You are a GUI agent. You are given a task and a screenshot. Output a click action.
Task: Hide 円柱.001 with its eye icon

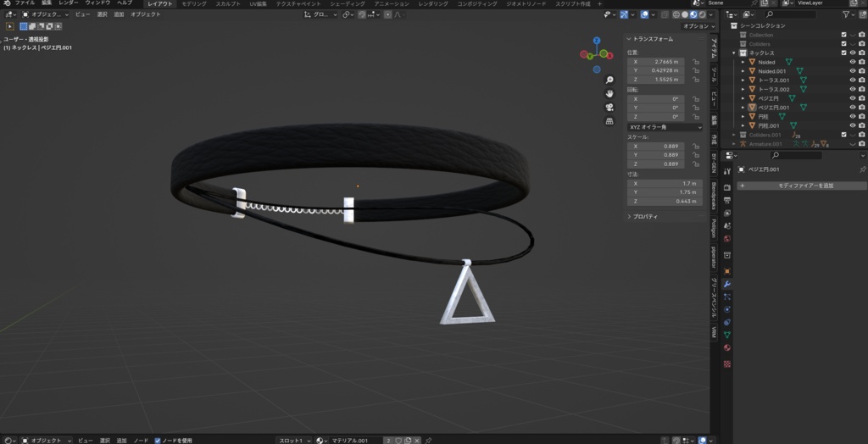(853, 125)
